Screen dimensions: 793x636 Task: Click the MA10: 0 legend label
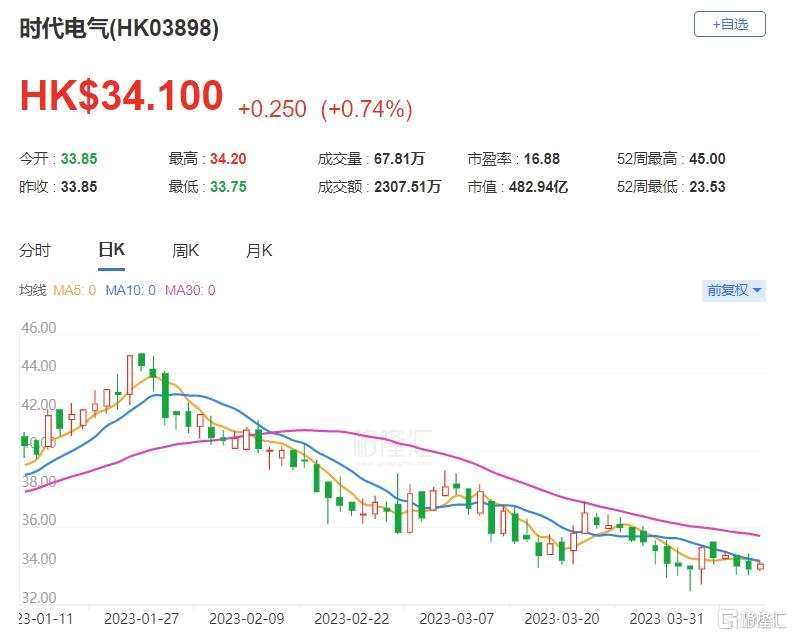130,290
